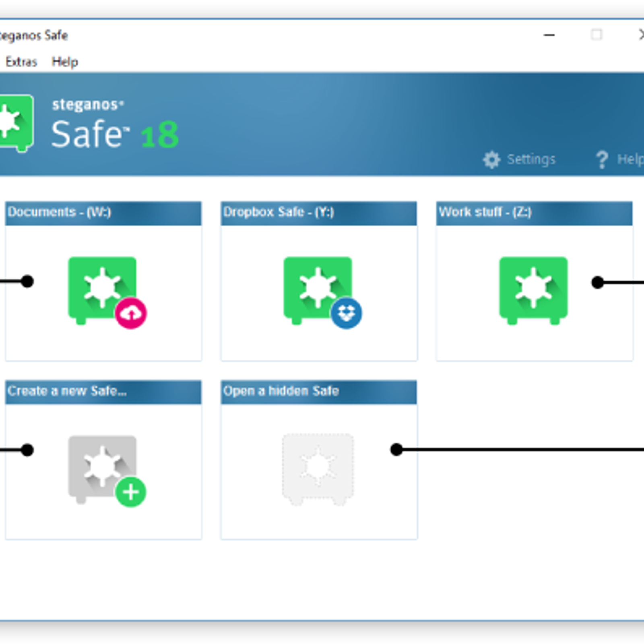The image size is (644, 644).
Task: Click the 'Create a new Safe...' heading
Action: [103, 392]
